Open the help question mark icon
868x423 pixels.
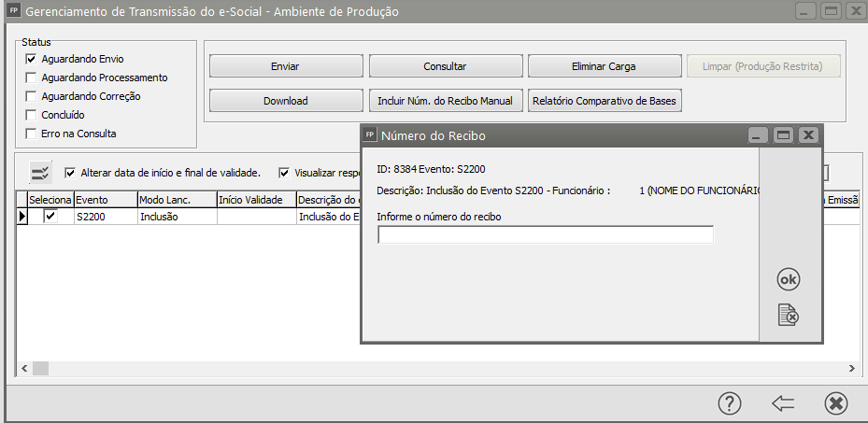(x=730, y=403)
